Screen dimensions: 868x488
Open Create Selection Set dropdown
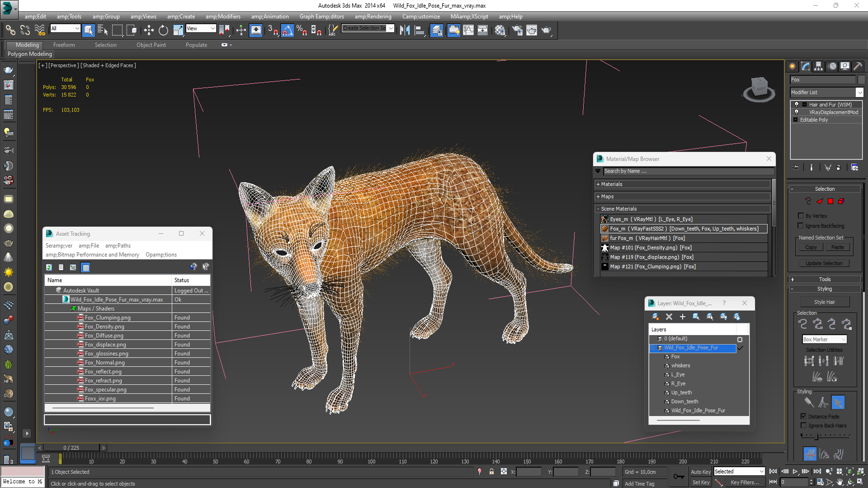391,28
